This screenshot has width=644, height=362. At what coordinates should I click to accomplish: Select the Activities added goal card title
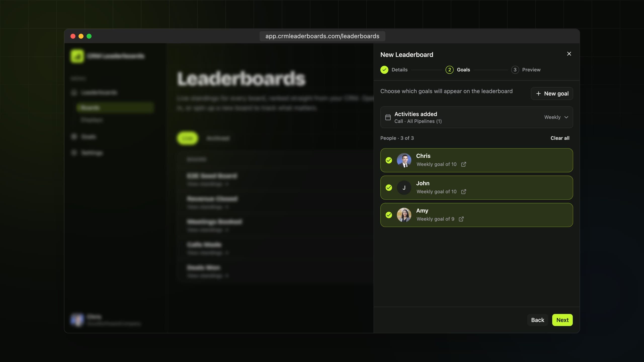point(416,114)
